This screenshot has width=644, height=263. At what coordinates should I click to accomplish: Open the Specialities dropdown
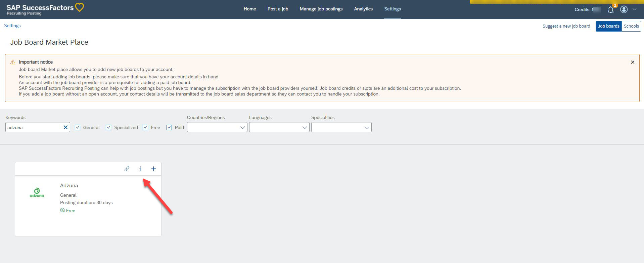coord(341,127)
